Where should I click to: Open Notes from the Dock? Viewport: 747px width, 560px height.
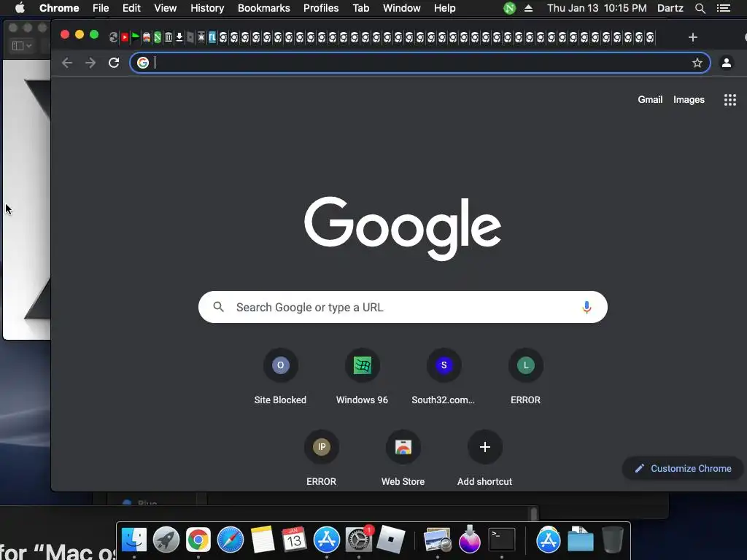[x=263, y=540]
